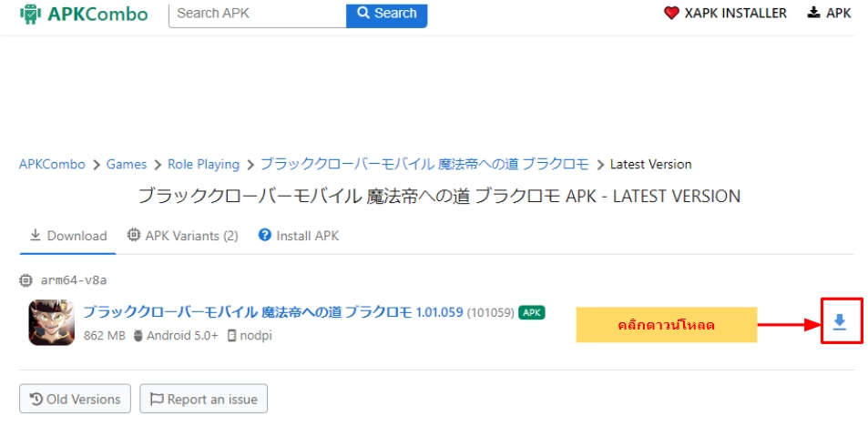This screenshot has height=426, width=868.
Task: Click the green APK badge
Action: point(532,312)
